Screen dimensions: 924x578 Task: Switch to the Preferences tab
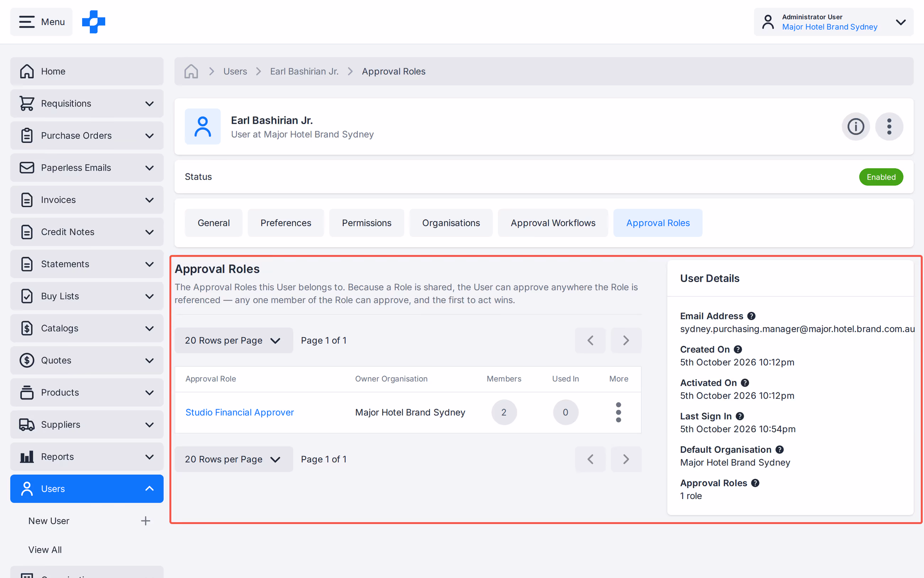(286, 223)
